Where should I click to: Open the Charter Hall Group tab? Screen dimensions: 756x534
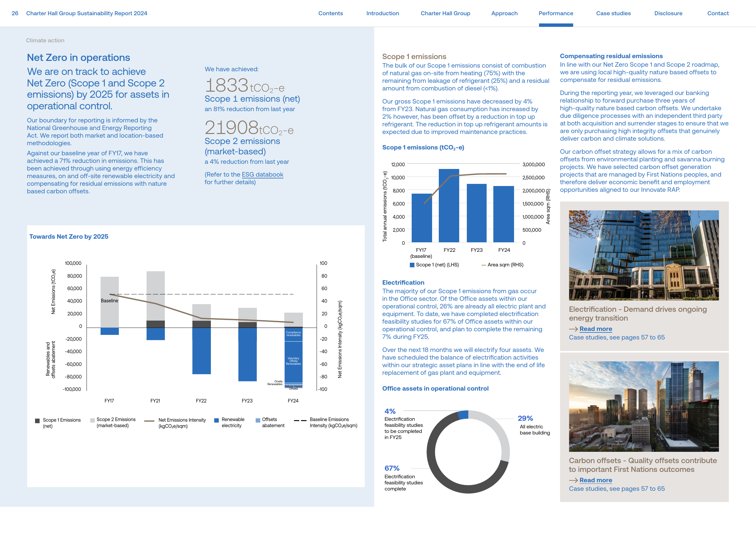[445, 13]
